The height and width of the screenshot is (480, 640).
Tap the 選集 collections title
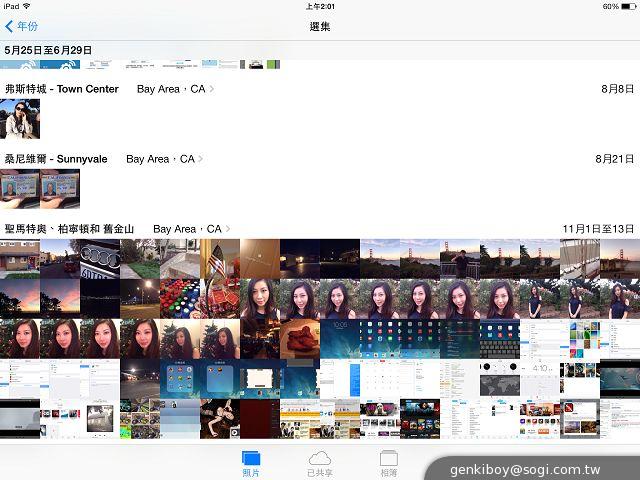pos(320,27)
